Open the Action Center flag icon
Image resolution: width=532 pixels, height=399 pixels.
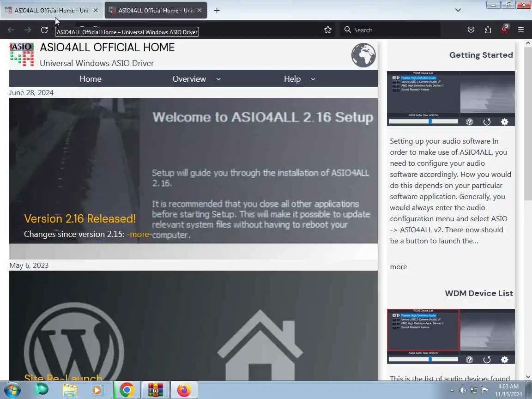(x=485, y=390)
